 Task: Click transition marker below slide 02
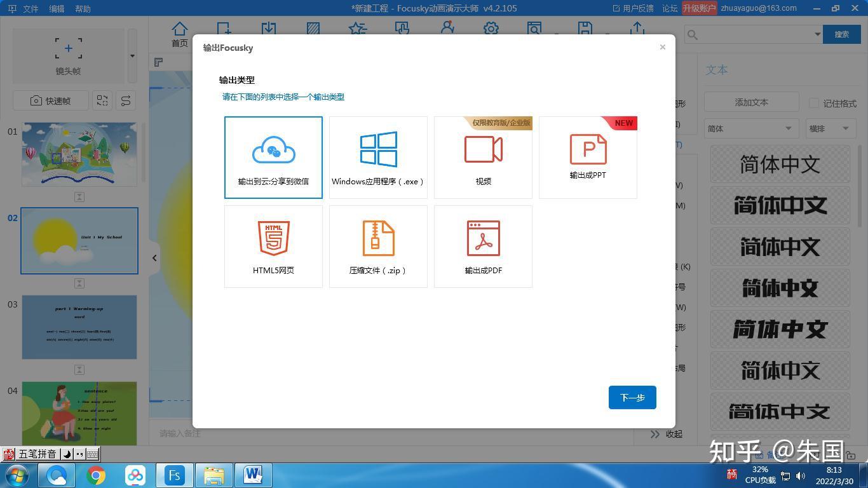79,283
